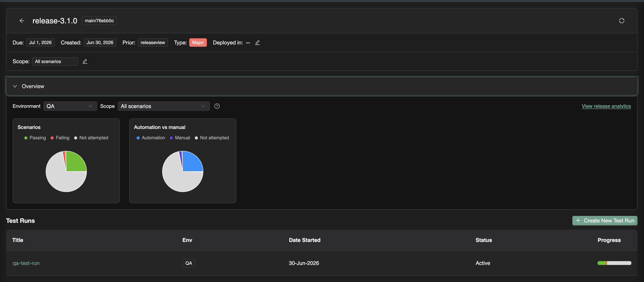
Task: Click the Jun 30, 2026 created date
Action: [x=100, y=43]
